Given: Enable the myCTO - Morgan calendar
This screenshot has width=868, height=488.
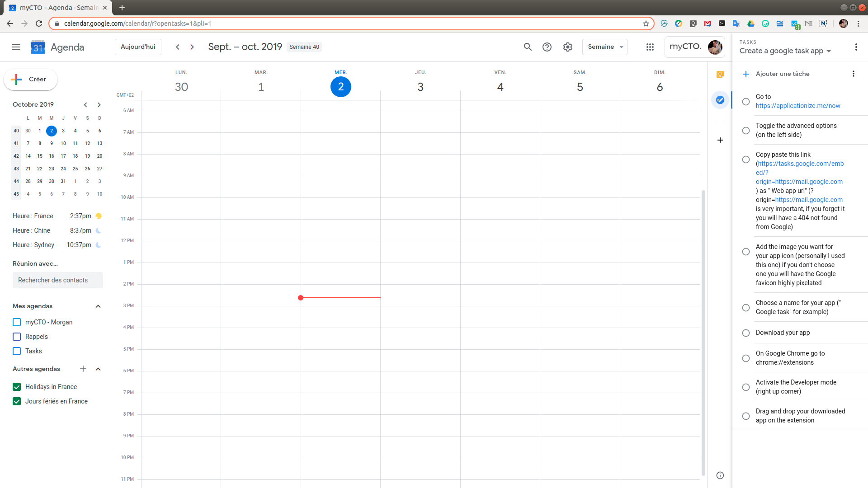Looking at the screenshot, I should tap(17, 322).
